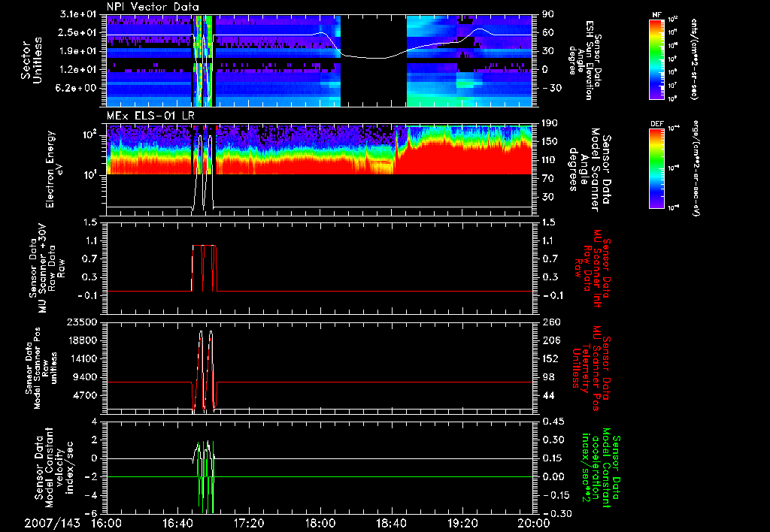Click the 17:20 time axis label
Viewport: 770px width, 532px height.
[249, 524]
